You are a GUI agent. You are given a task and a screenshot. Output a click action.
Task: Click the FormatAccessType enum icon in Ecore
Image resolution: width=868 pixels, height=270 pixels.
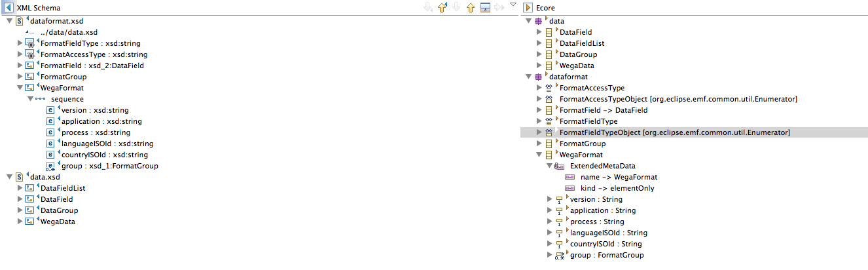(550, 88)
